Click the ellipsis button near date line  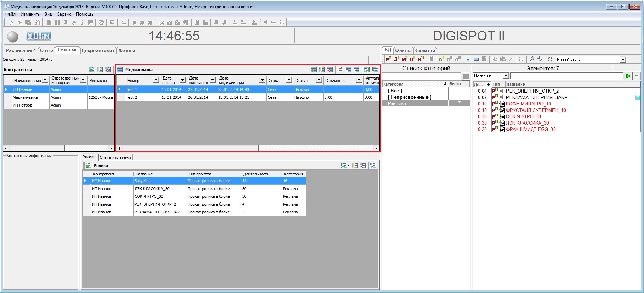[373, 60]
